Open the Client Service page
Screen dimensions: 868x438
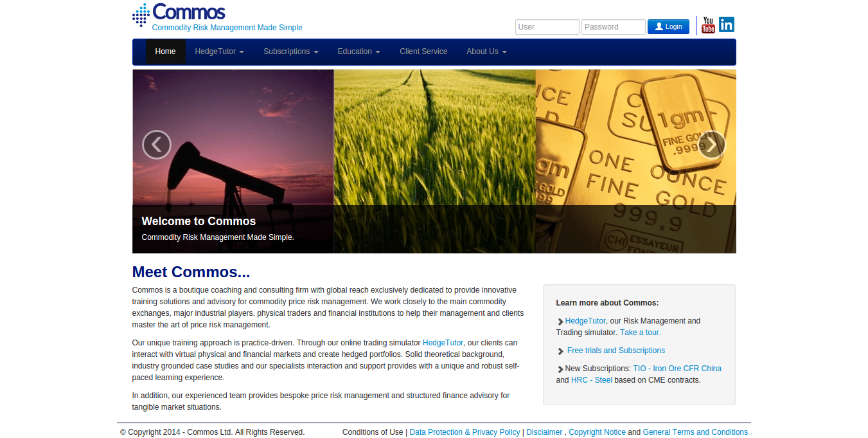[x=423, y=51]
